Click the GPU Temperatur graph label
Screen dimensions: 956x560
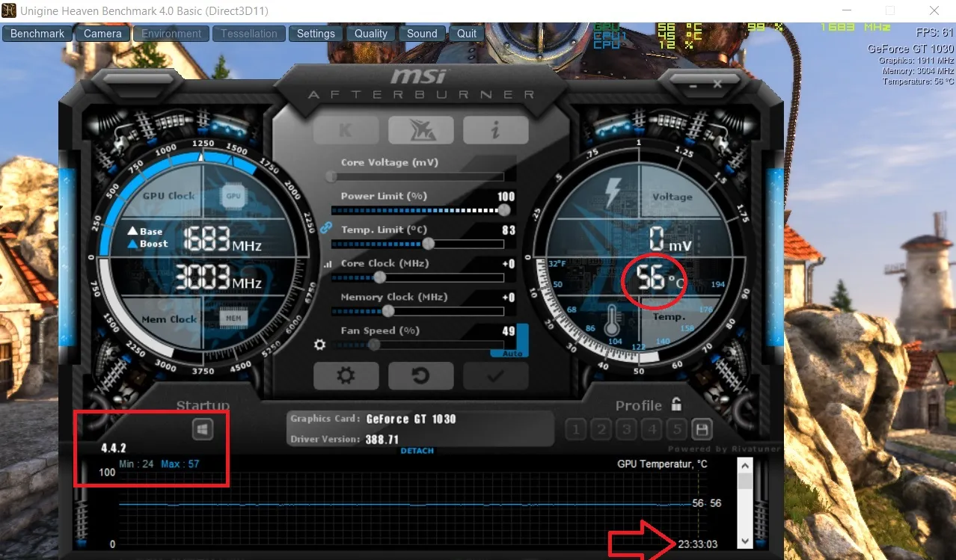pyautogui.click(x=662, y=464)
